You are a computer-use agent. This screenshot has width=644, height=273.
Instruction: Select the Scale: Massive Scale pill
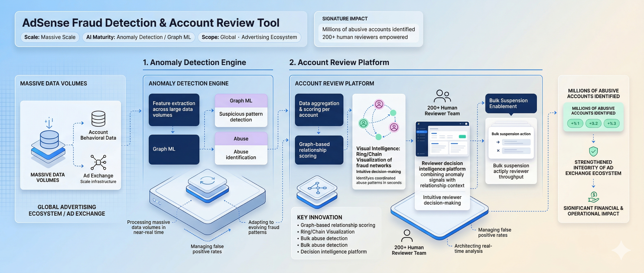pos(50,37)
